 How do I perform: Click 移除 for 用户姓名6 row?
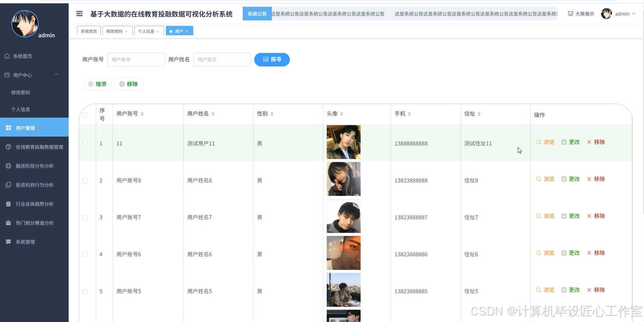[596, 253]
